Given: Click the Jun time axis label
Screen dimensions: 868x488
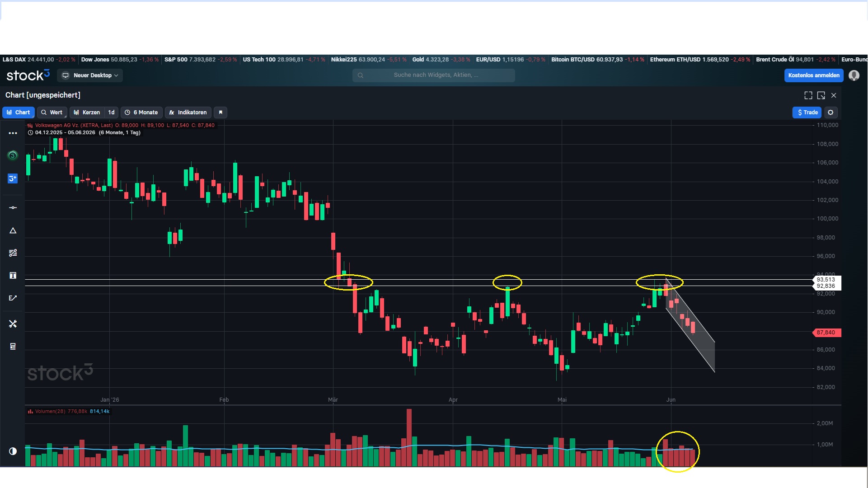Looking at the screenshot, I should [x=671, y=400].
